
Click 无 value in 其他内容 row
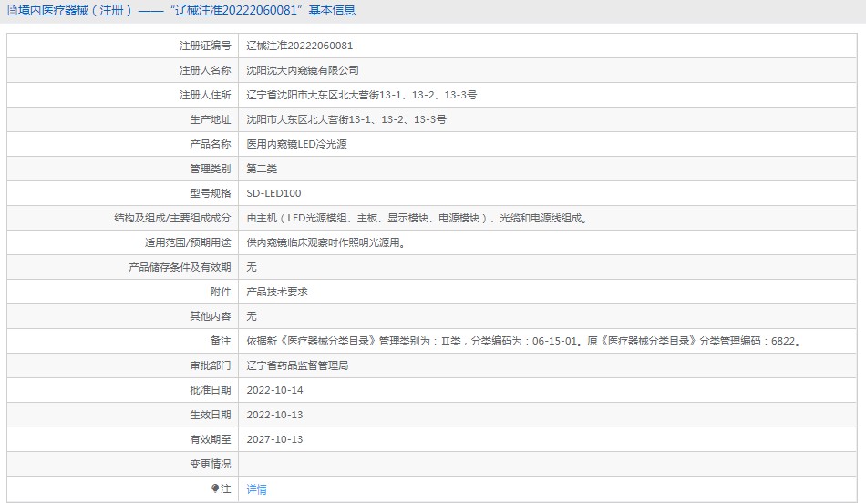[x=252, y=316]
